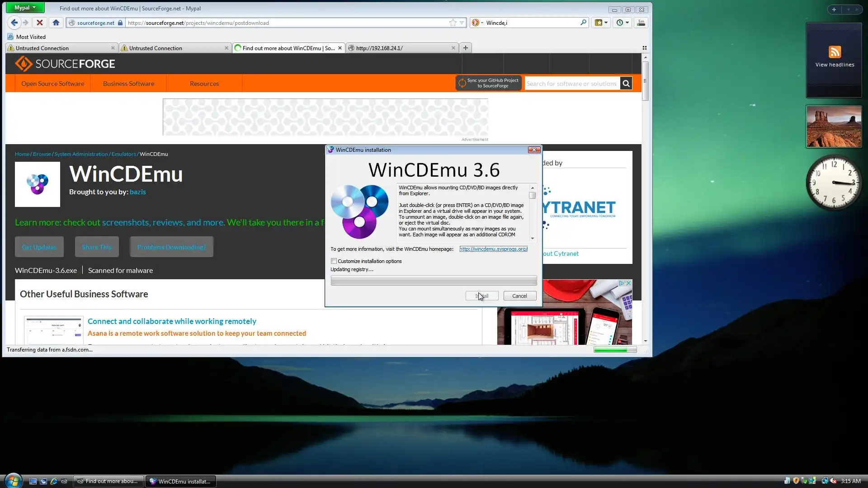This screenshot has height=488, width=868.
Task: Open a new tab with plus button
Action: tap(465, 48)
